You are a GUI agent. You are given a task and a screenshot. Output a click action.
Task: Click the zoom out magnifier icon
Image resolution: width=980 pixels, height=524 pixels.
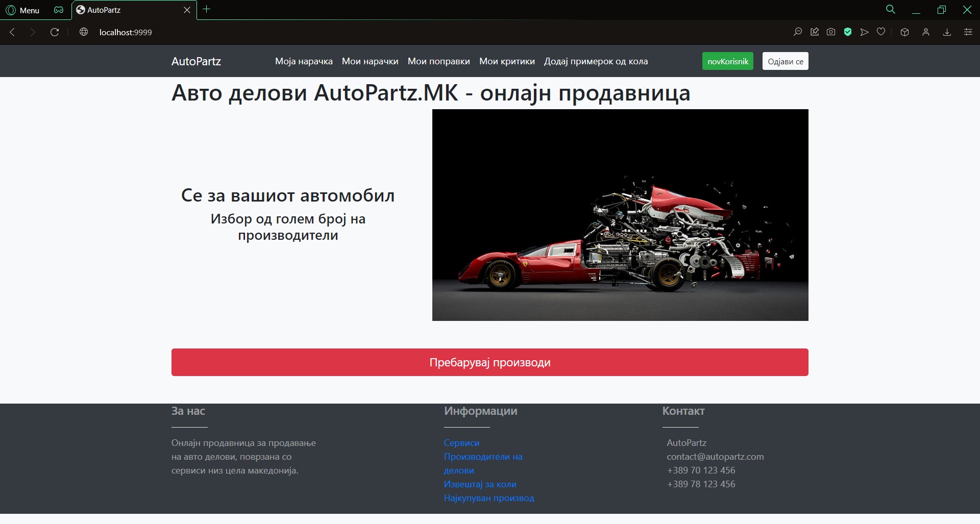(x=797, y=32)
